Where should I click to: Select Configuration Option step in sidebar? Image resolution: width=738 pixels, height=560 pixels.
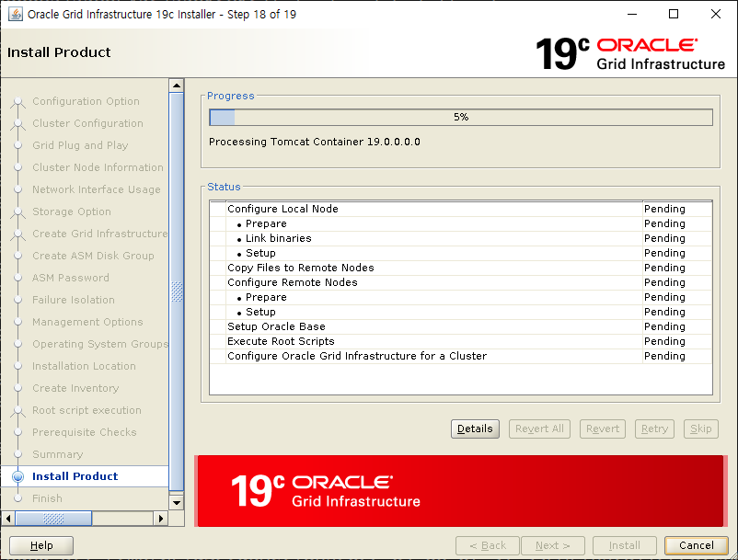coord(86,101)
